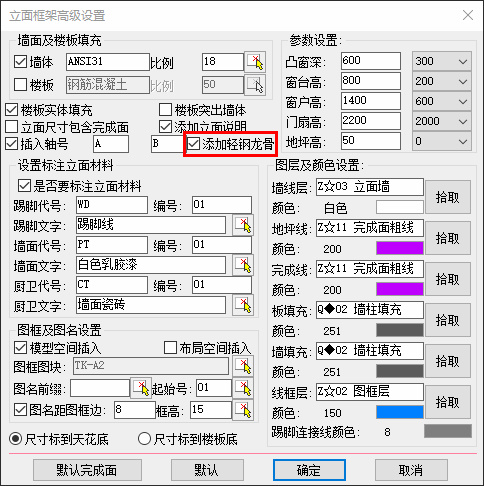This screenshot has height=486, width=484.
Task: Check 立面尺寸包含完成面 option
Action: coord(12,127)
